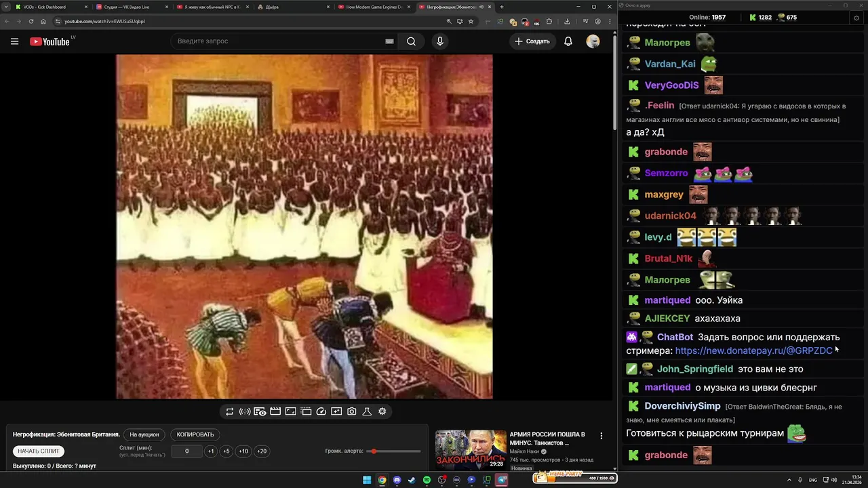The height and width of the screenshot is (488, 868).
Task: Open Chrome tab search dropdown arrow
Action: [x=6, y=7]
